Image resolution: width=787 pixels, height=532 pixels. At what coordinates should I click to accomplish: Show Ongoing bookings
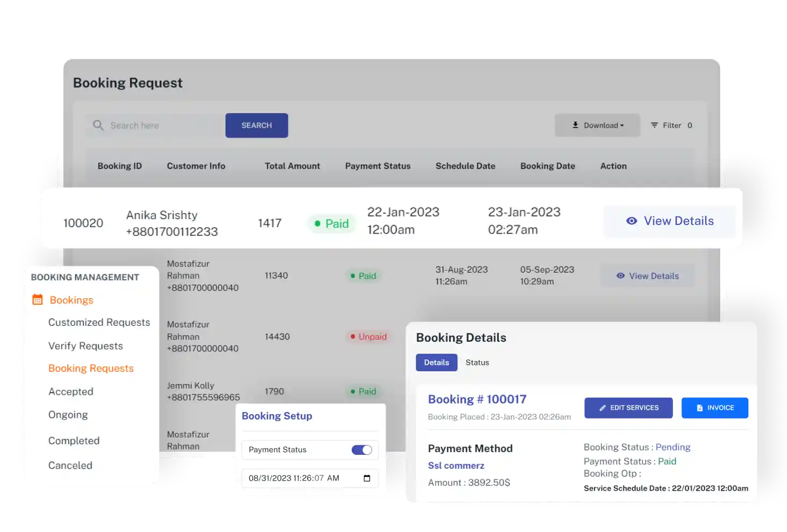[68, 415]
